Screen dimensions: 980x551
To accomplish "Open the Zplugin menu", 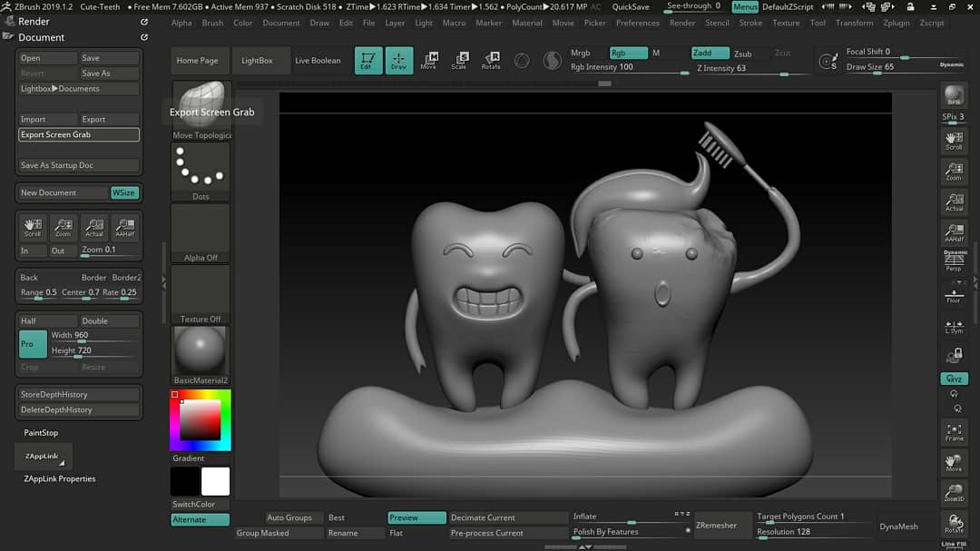I will click(x=897, y=23).
